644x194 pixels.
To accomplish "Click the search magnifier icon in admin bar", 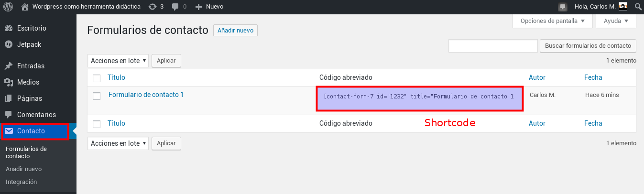I will pos(637,7).
